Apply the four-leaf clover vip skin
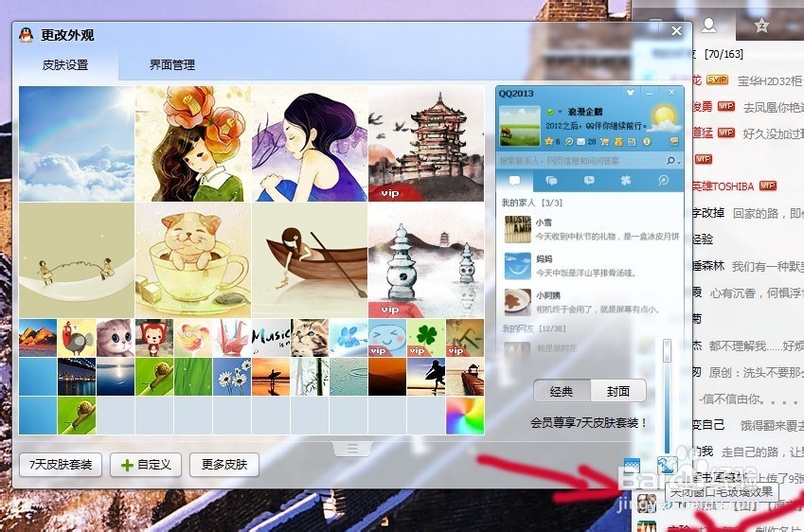Image resolution: width=804 pixels, height=532 pixels. [x=426, y=338]
